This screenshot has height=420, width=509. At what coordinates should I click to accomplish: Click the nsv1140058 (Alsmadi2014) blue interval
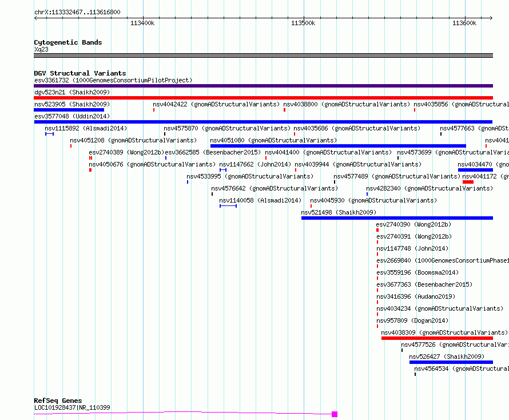tap(228, 206)
